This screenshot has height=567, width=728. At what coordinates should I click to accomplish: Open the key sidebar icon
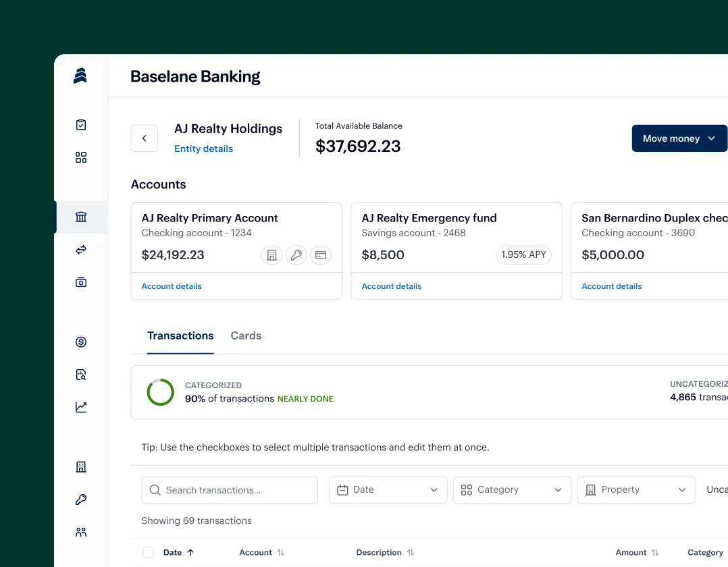[x=81, y=500]
